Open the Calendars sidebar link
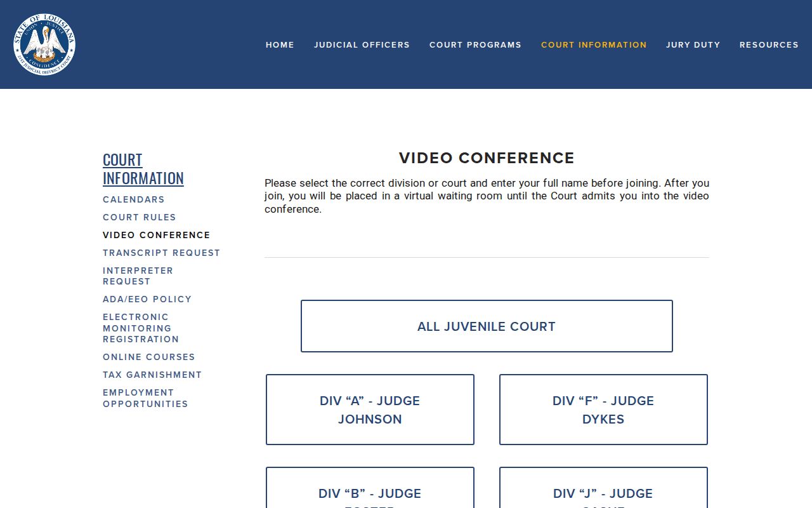 point(134,199)
